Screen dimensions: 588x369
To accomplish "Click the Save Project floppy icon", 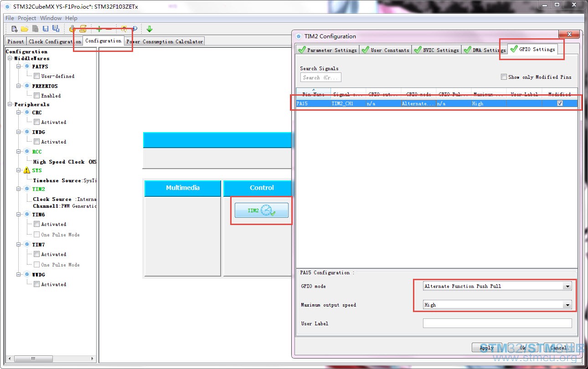I will click(x=46, y=29).
